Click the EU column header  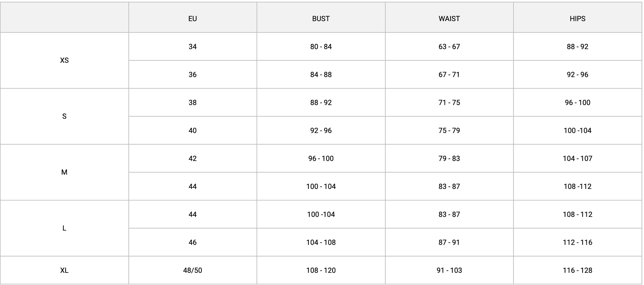[x=193, y=19]
